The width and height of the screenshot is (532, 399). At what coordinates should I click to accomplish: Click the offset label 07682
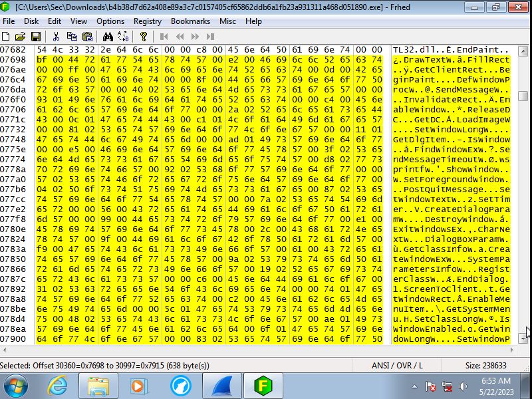(x=13, y=50)
